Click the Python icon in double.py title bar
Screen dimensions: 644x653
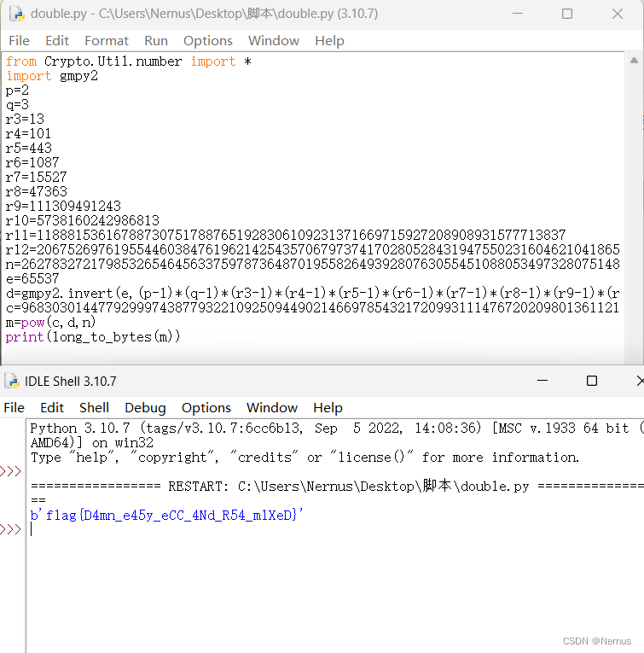tap(17, 14)
